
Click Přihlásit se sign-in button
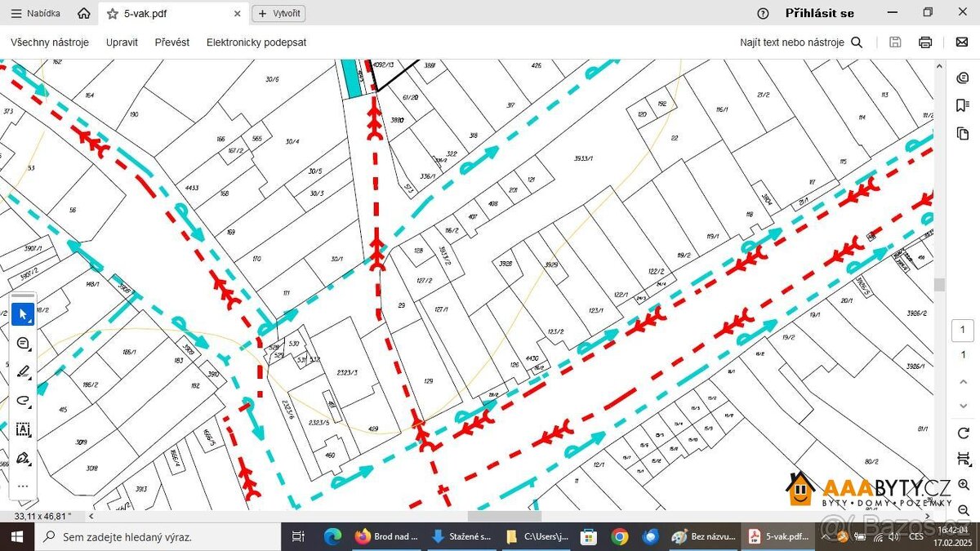point(819,13)
